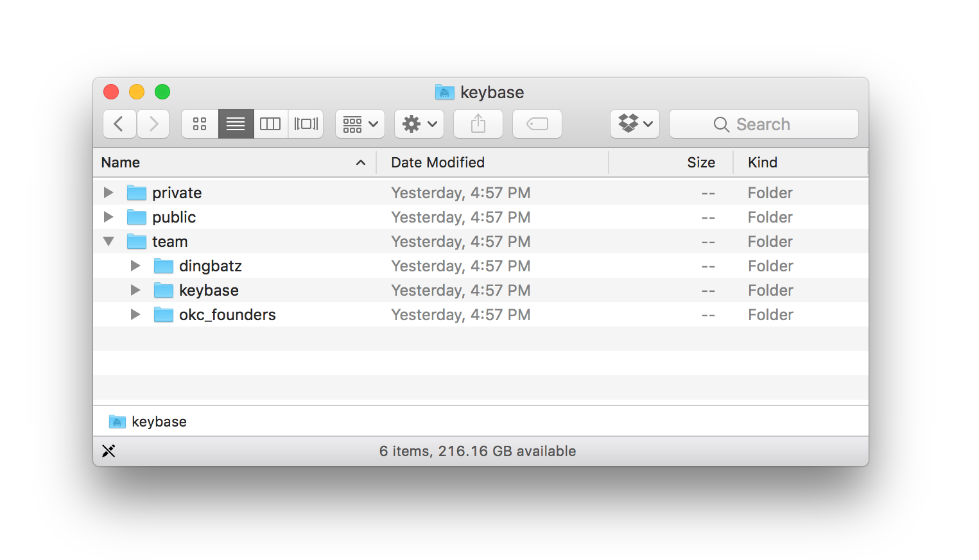The height and width of the screenshot is (560, 979).
Task: Select the team folder icon
Action: 136,241
